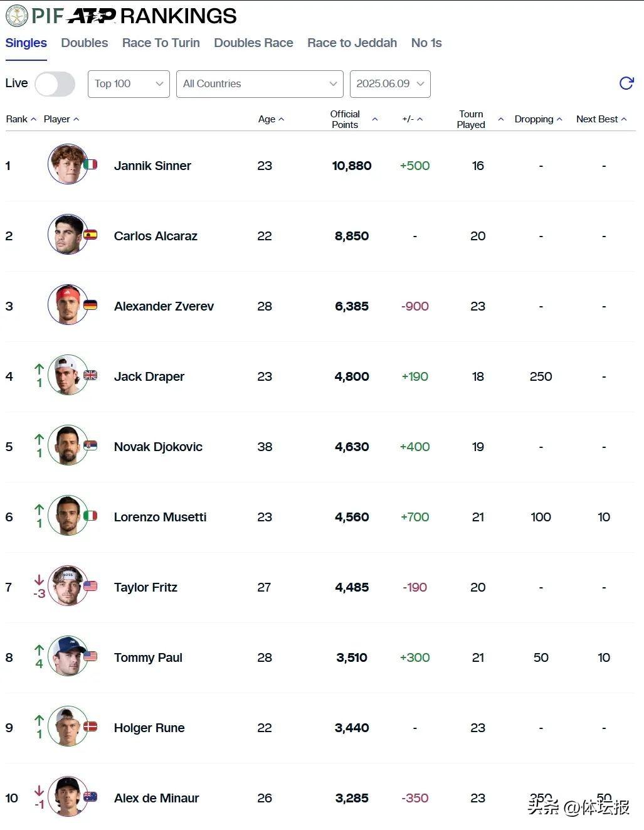Screen dimensions: 644x830
Task: Click the German flag beside Alexander Zverev
Action: (90, 305)
